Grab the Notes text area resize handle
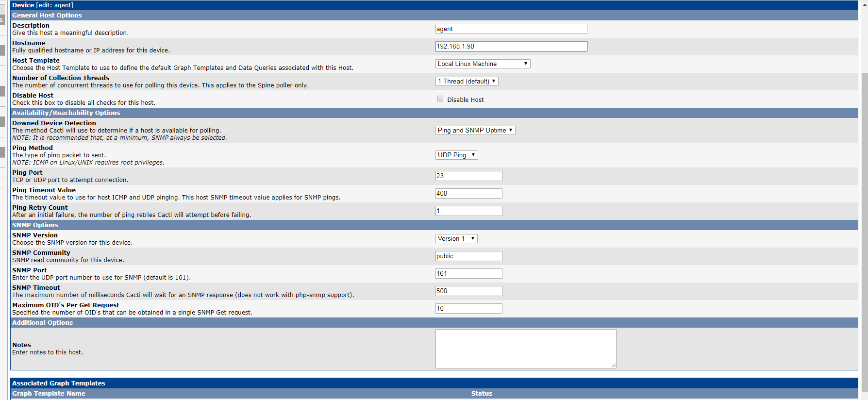The height and width of the screenshot is (400, 868). 614,366
